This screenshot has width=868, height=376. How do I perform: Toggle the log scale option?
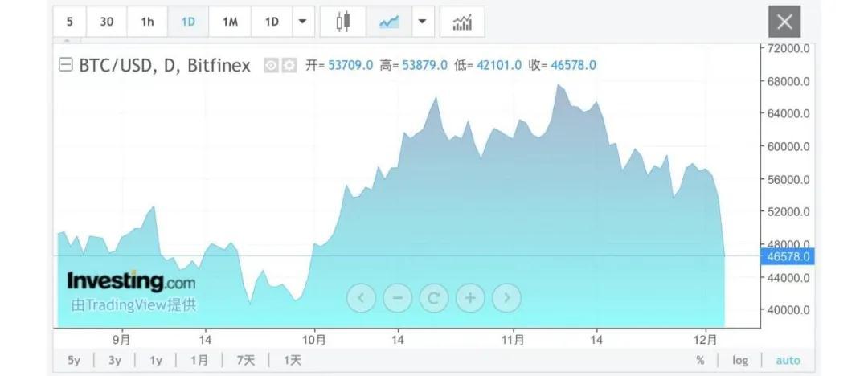pos(740,360)
